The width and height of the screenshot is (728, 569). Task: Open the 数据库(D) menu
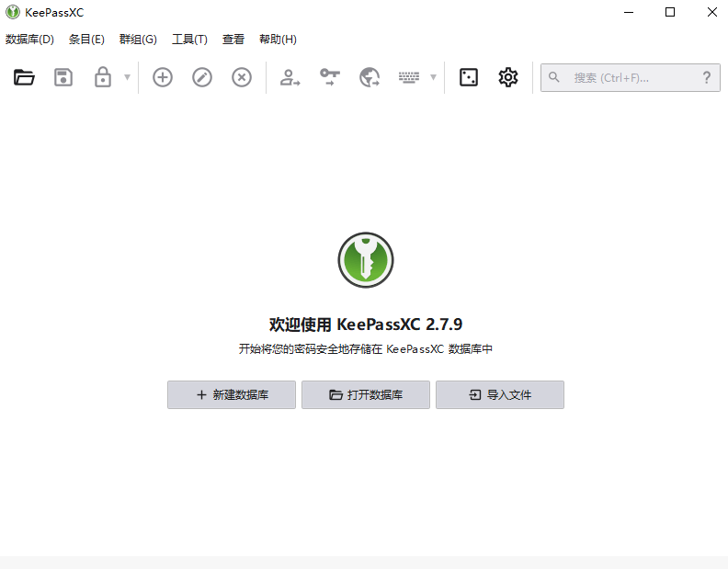[29, 40]
